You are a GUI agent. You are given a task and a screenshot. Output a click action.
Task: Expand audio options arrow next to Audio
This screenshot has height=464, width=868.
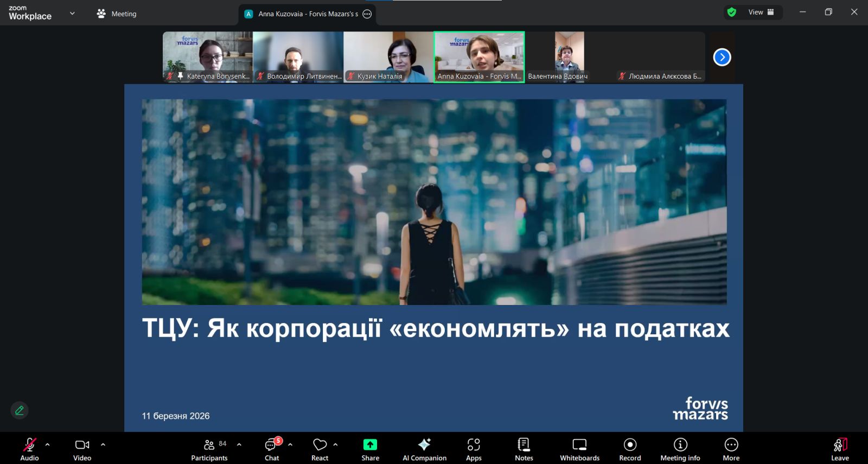coord(48,444)
